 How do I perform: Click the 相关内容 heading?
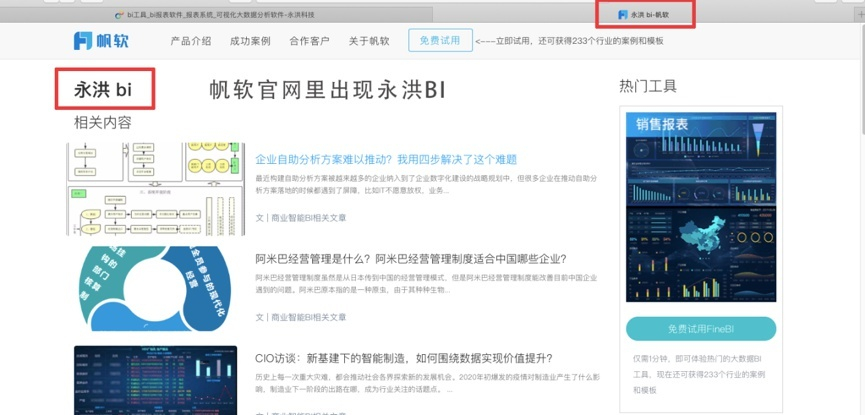tap(103, 123)
